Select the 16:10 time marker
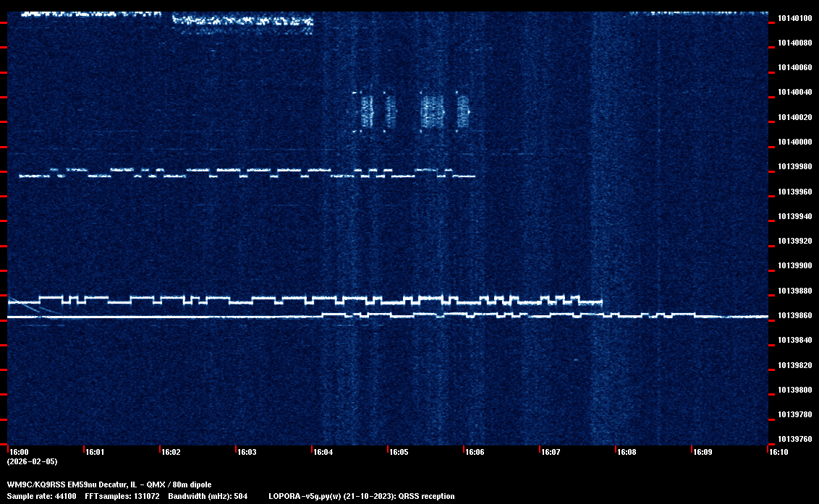Screen dimensions: 819x504 tap(778, 452)
